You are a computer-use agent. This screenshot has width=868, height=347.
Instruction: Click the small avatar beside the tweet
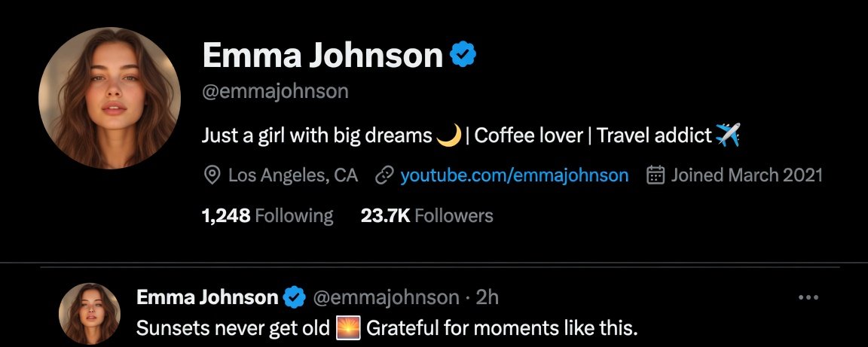click(90, 314)
